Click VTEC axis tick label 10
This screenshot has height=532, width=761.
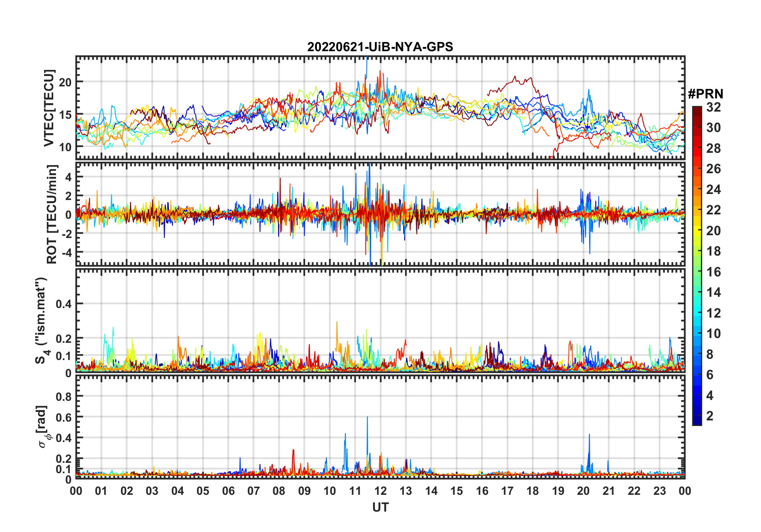pos(65,147)
